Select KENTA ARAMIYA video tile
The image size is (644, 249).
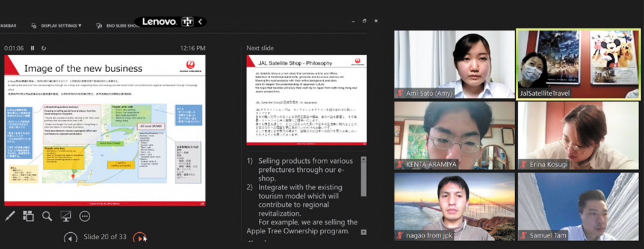point(454,136)
